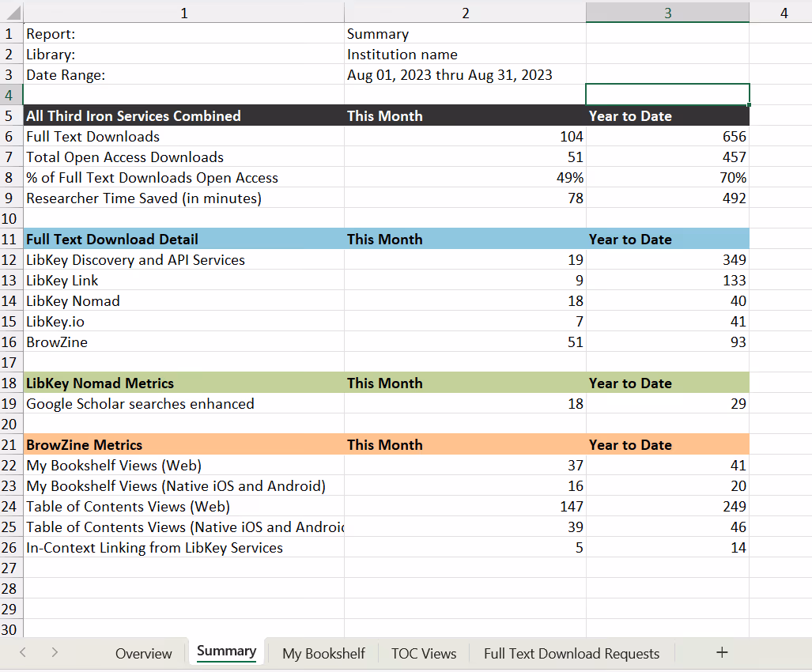Open the TOC Views sheet tab
The image size is (812, 672).
pyautogui.click(x=424, y=653)
